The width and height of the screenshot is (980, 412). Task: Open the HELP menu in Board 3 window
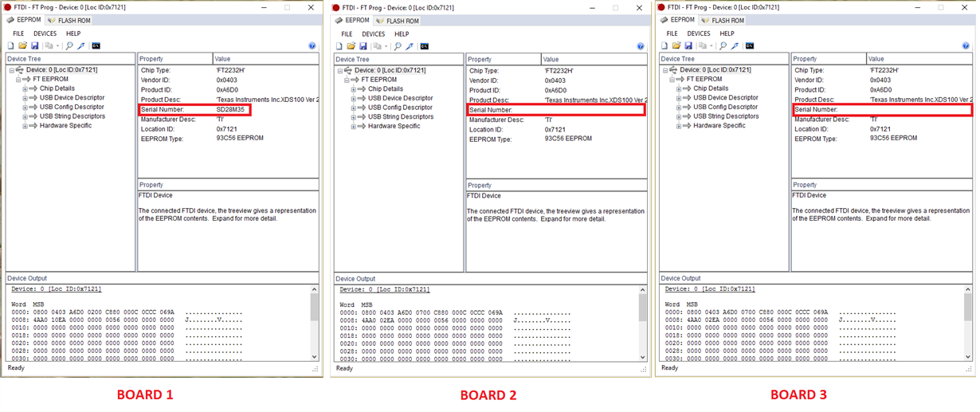[x=727, y=33]
